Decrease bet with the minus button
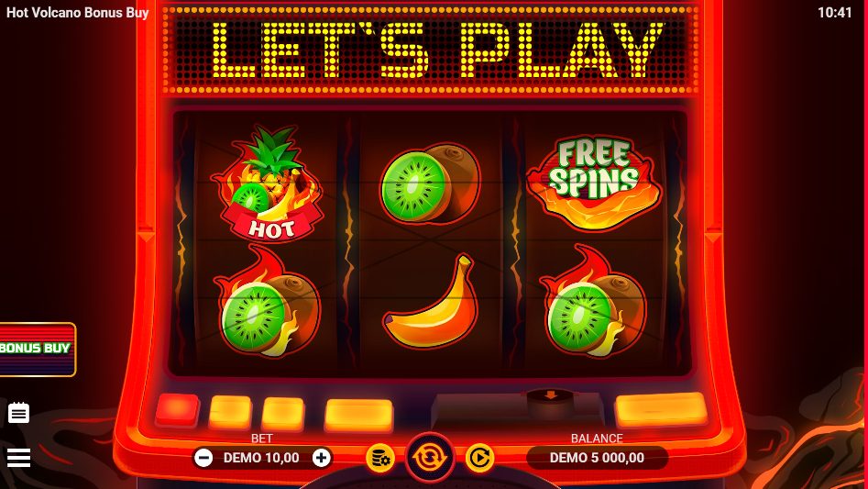This screenshot has width=868, height=489. click(x=203, y=458)
